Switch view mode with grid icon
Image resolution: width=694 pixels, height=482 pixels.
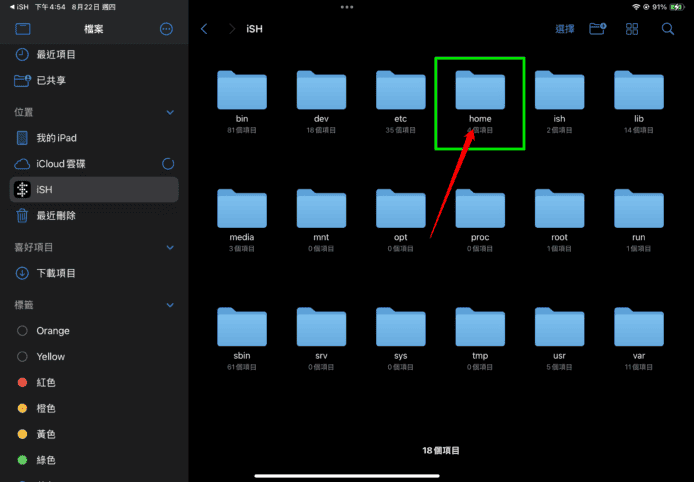coord(632,29)
